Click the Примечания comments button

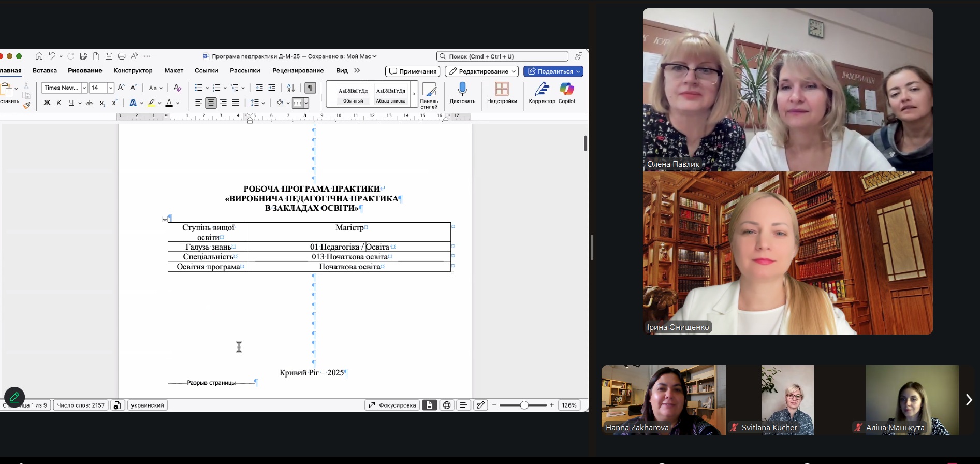(x=413, y=71)
